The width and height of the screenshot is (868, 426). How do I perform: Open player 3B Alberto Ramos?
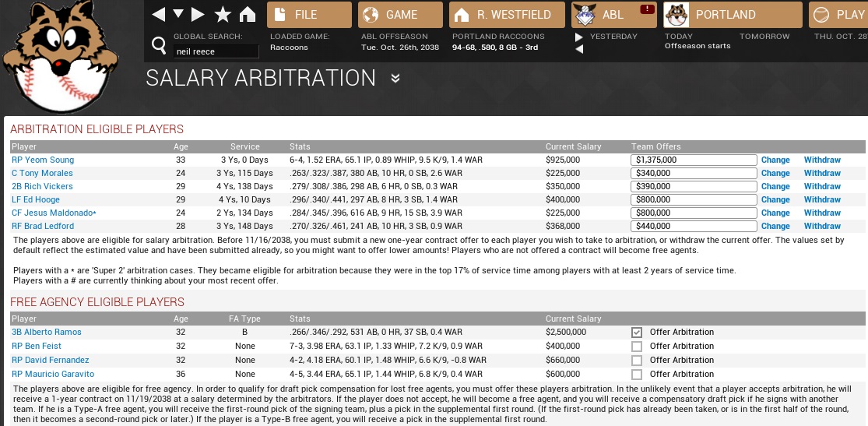pos(47,332)
